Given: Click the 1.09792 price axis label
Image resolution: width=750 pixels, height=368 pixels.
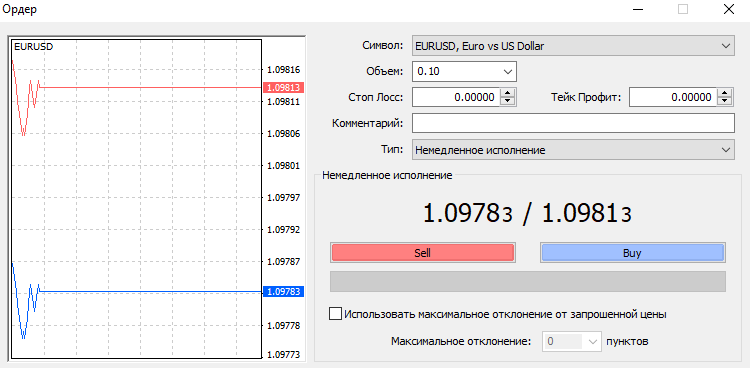Looking at the screenshot, I should [283, 230].
